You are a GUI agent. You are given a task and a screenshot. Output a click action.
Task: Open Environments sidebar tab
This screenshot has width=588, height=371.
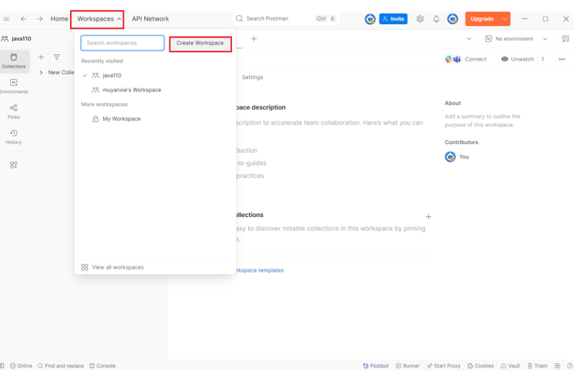coord(14,86)
